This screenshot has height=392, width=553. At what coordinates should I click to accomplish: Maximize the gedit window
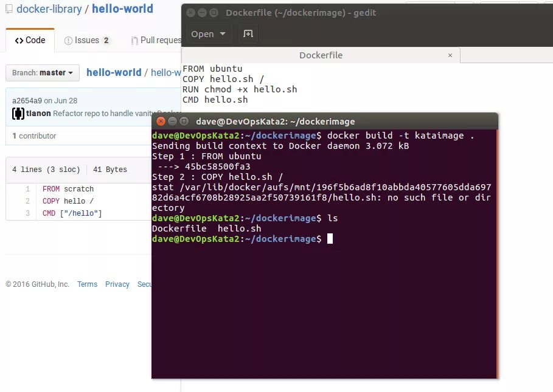(214, 13)
